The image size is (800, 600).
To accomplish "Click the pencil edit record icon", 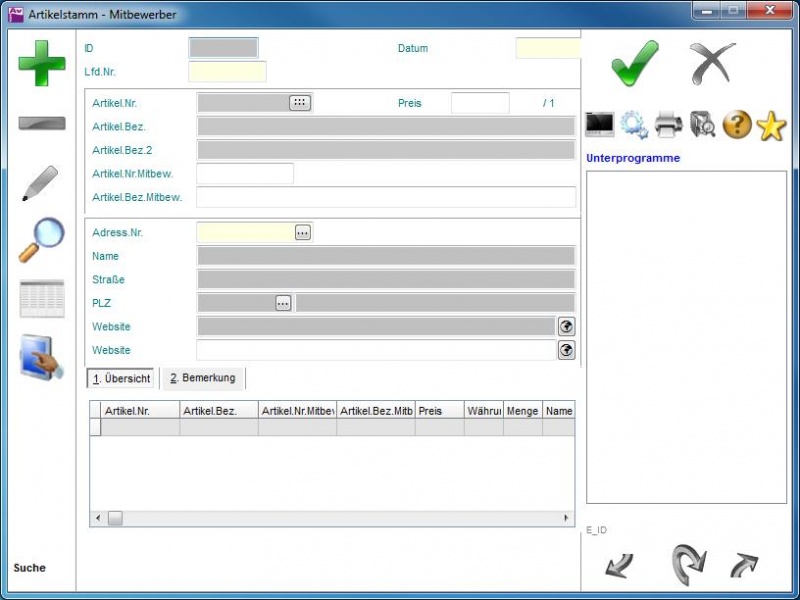I will 41,184.
